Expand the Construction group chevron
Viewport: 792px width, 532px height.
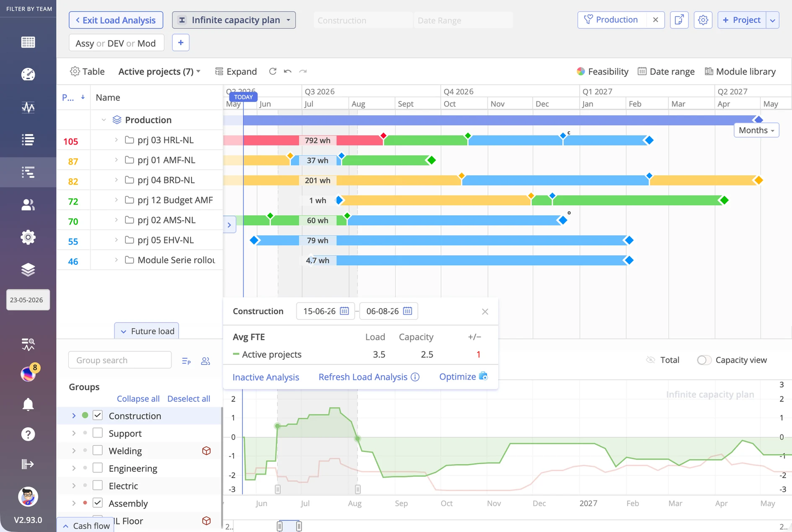pos(74,416)
